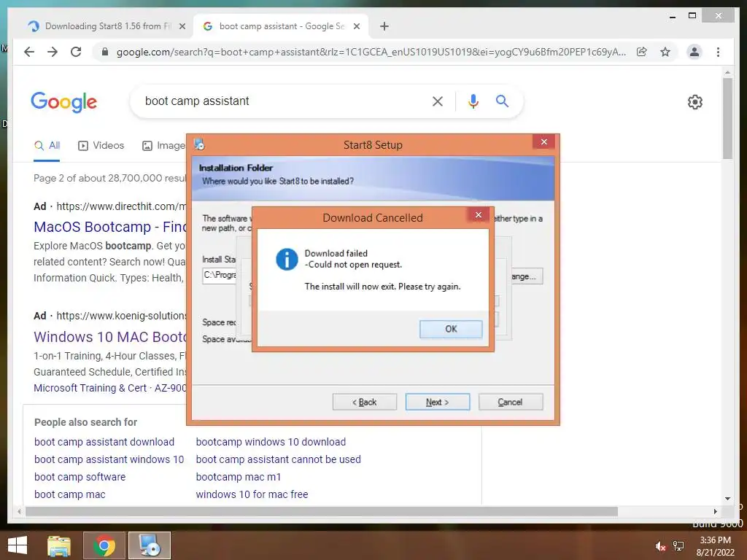
Task: Click the Chrome address bar URL
Action: [371, 52]
